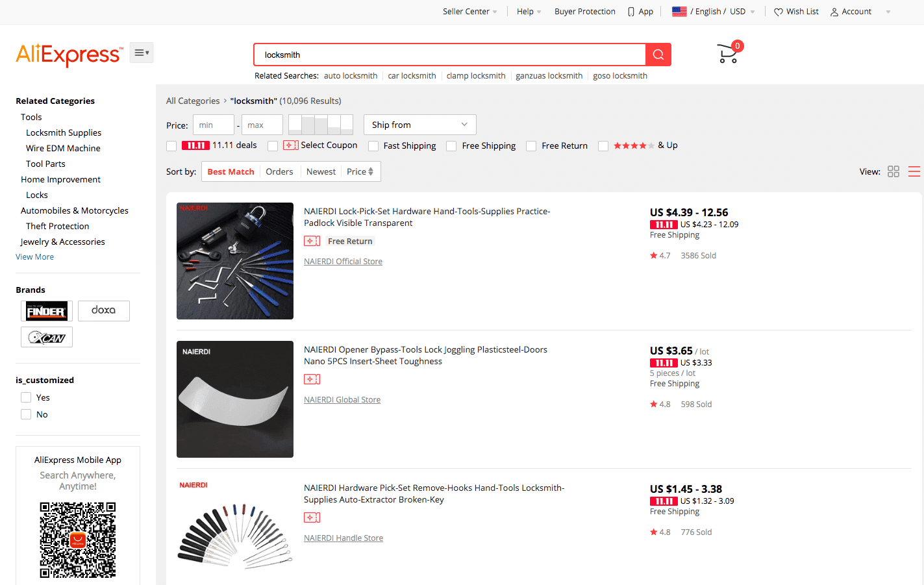Click coupon icon under NAIERDI Hardware Pick-Set
924x585 pixels.
click(x=312, y=517)
